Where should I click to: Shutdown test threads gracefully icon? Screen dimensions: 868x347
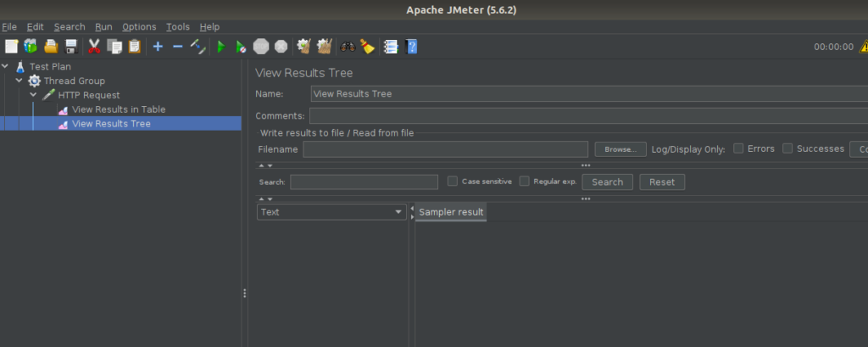(281, 47)
